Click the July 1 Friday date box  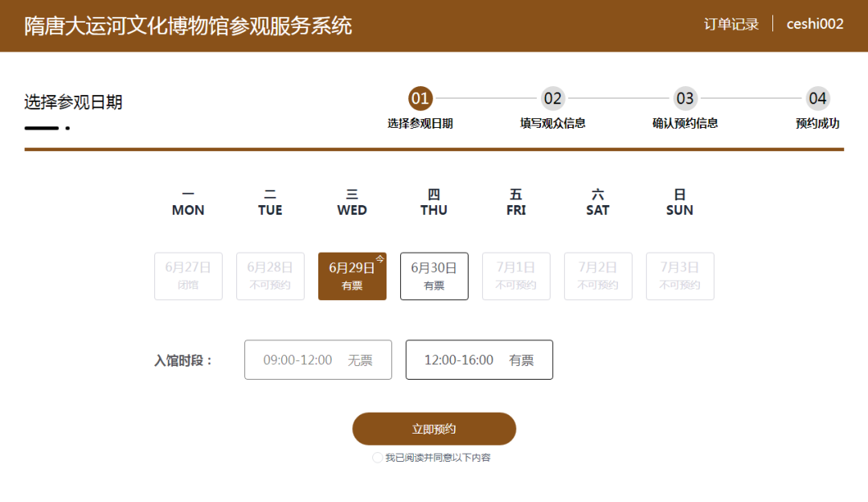tap(516, 276)
